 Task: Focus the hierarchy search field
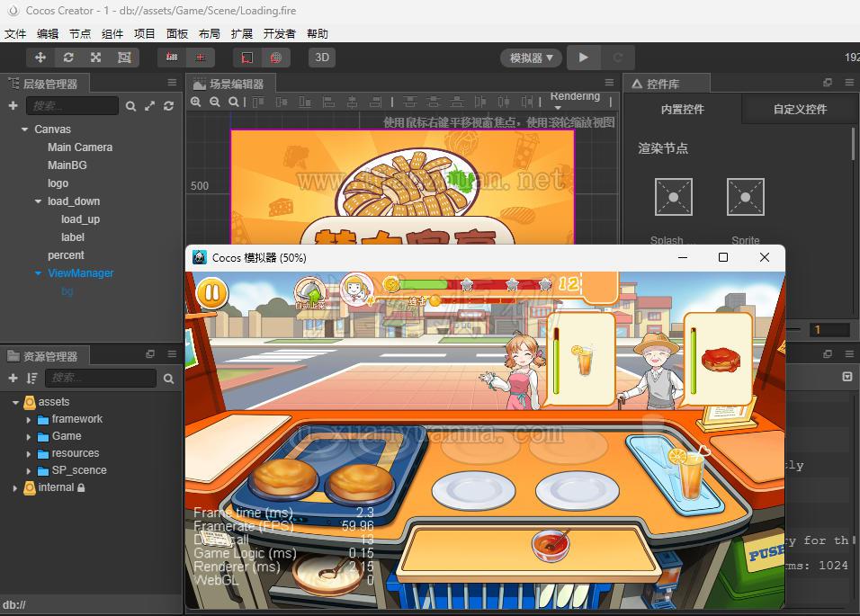coord(72,106)
